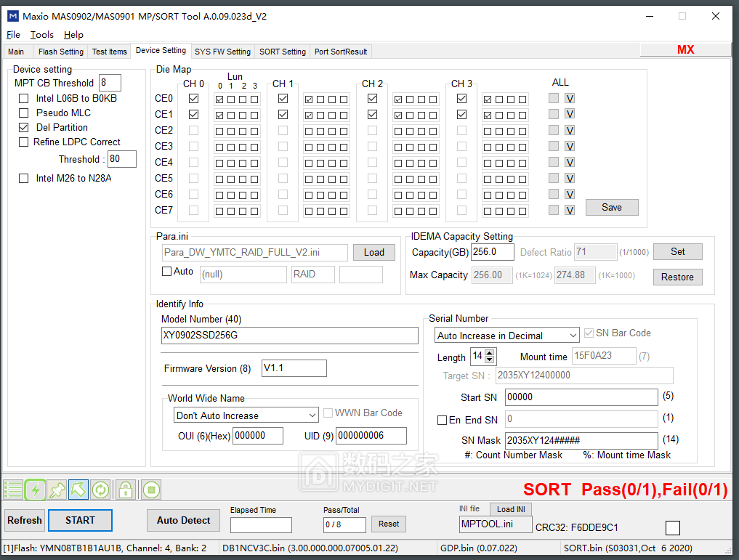Viewport: 739px width, 560px height.
Task: Click the Maxio app icon in title bar
Action: pos(13,17)
